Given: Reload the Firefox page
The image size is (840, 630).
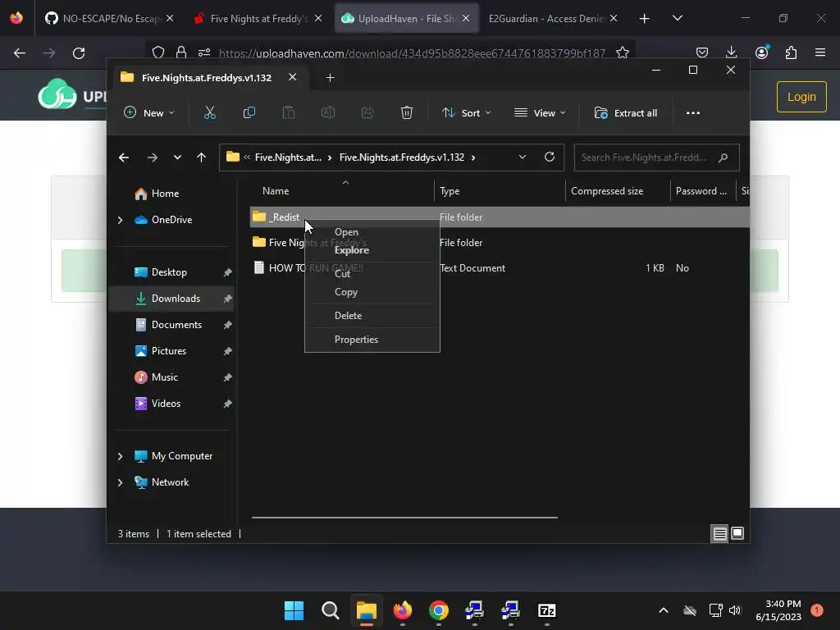Looking at the screenshot, I should [79, 53].
